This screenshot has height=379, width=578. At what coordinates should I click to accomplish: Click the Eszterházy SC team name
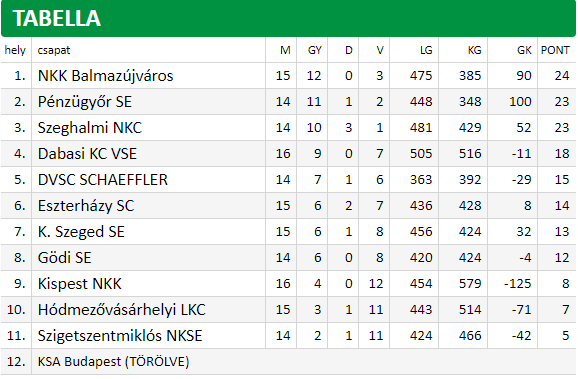pyautogui.click(x=86, y=206)
